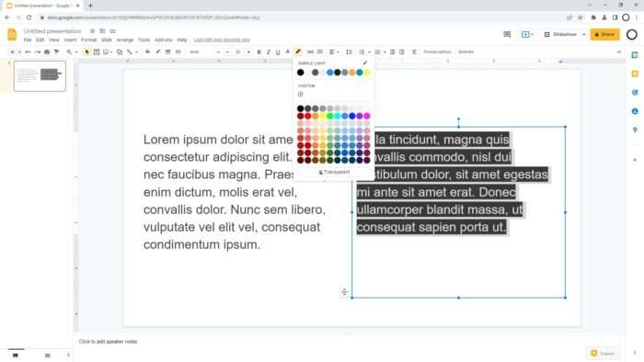Open the font family dropdown

tap(204, 52)
